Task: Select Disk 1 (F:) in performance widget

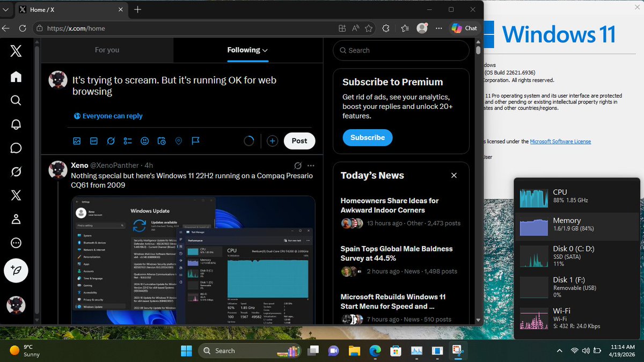Action: click(577, 287)
